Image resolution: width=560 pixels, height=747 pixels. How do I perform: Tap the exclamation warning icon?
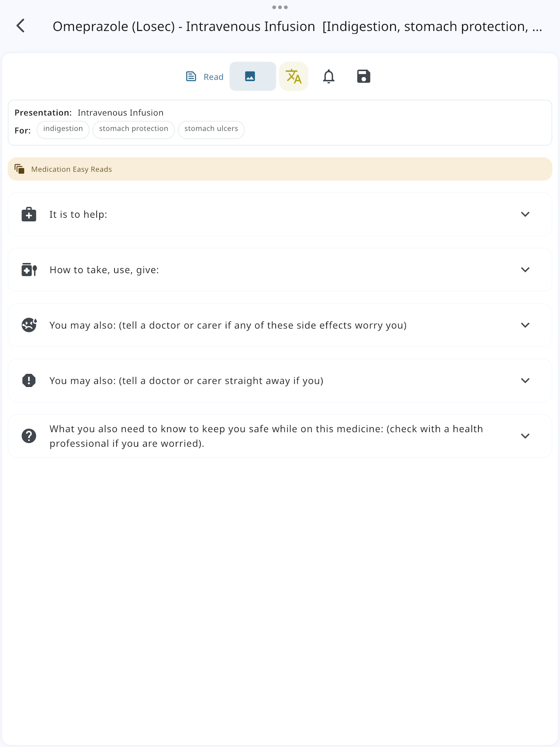click(29, 381)
